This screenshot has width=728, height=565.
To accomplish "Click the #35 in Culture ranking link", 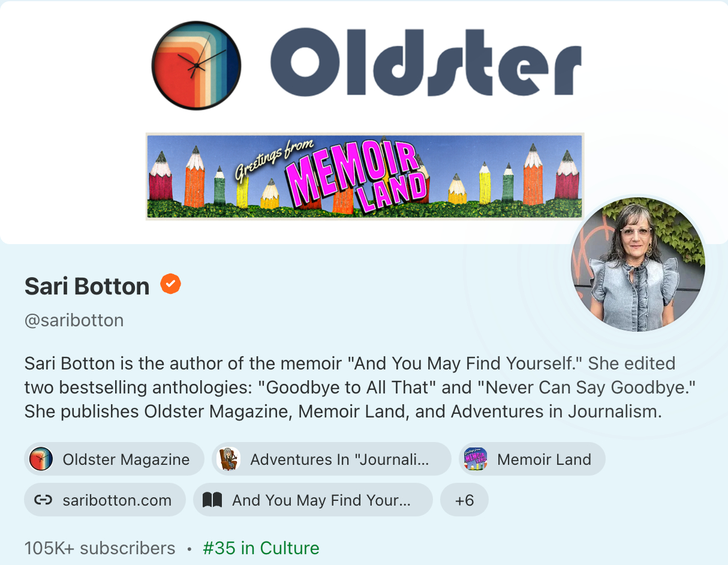I will point(261,548).
